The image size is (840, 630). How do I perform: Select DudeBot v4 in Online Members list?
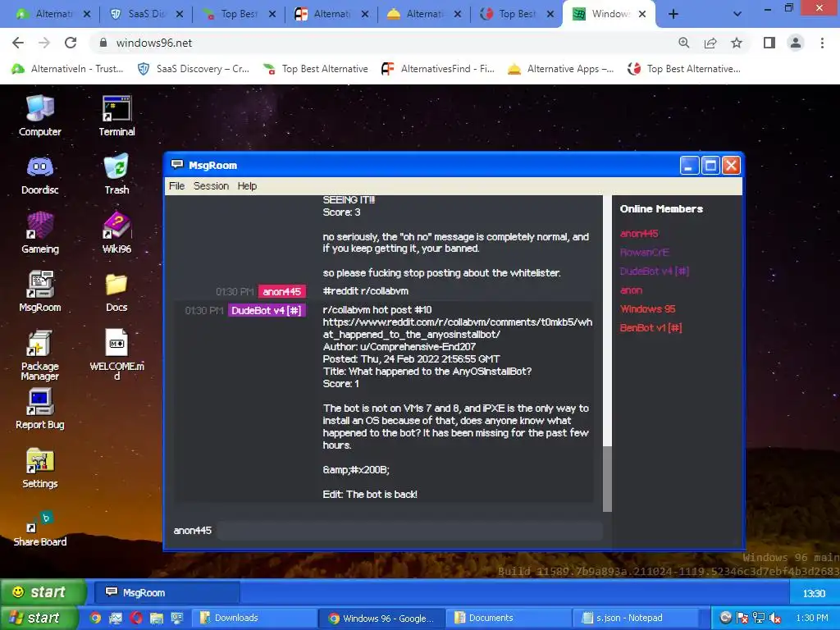pyautogui.click(x=654, y=271)
